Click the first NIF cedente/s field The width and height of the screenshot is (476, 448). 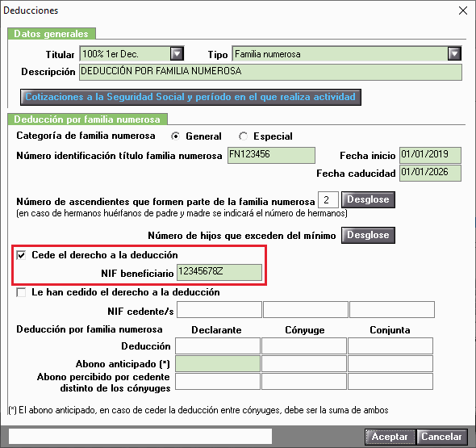[219, 309]
